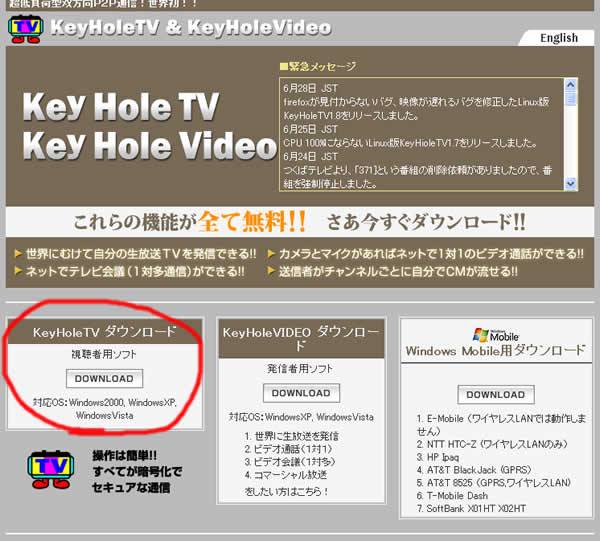The height and width of the screenshot is (541, 600).
Task: Click the Key Hole TV large banner title
Action: [x=121, y=106]
